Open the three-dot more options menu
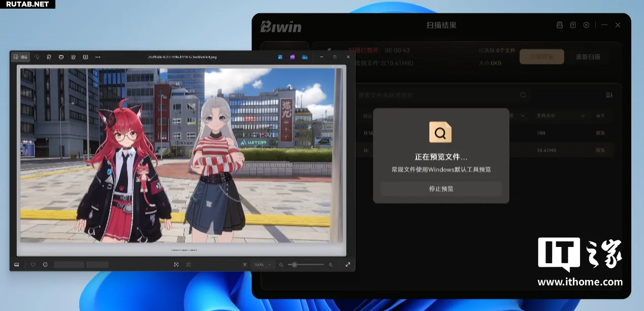The image size is (644, 311). (98, 57)
